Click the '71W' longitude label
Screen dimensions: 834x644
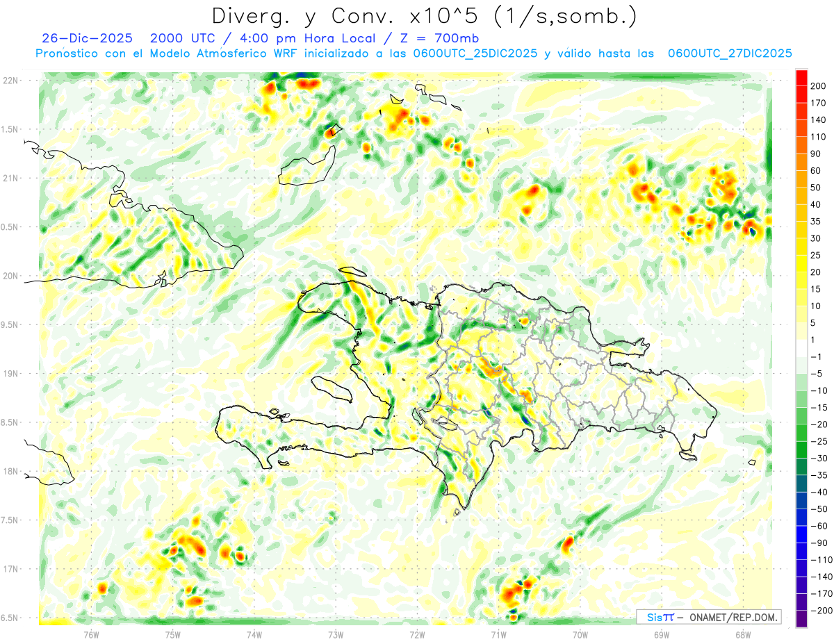[498, 634]
